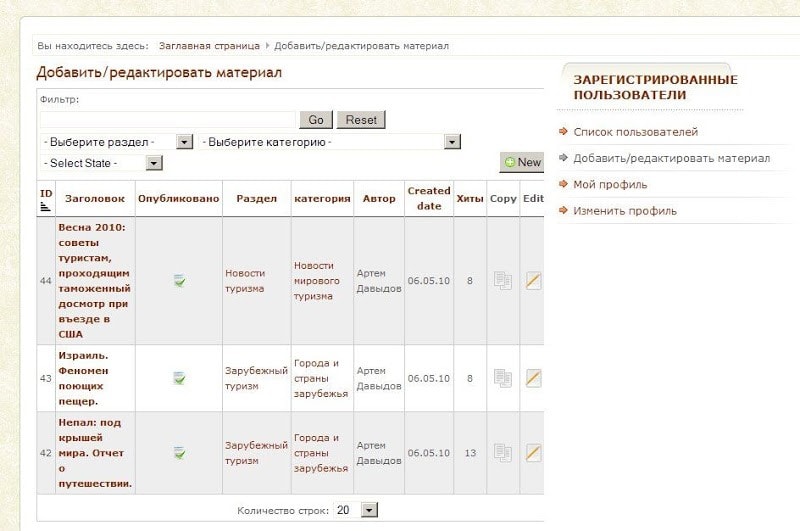
Task: Click the New article button
Action: [x=522, y=162]
